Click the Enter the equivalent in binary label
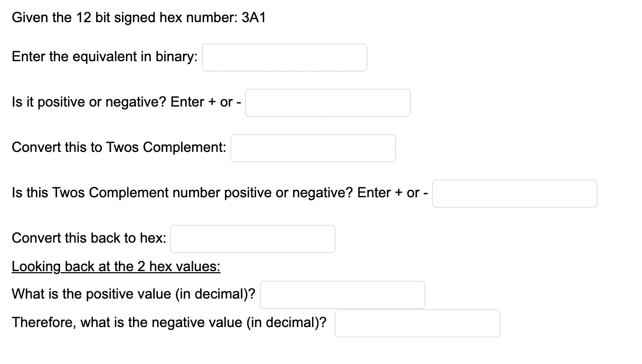This screenshot has height=364, width=642. pos(105,57)
